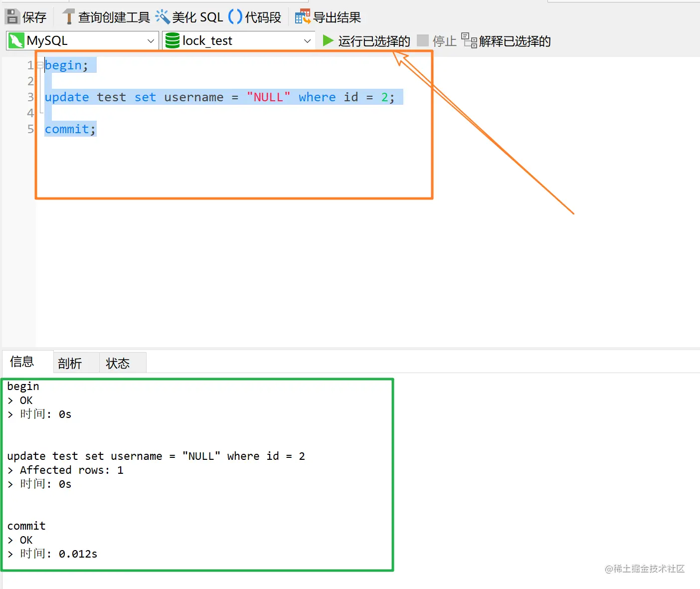Click 解释已选择的 to explain the query
This screenshot has height=589, width=700.
(515, 41)
